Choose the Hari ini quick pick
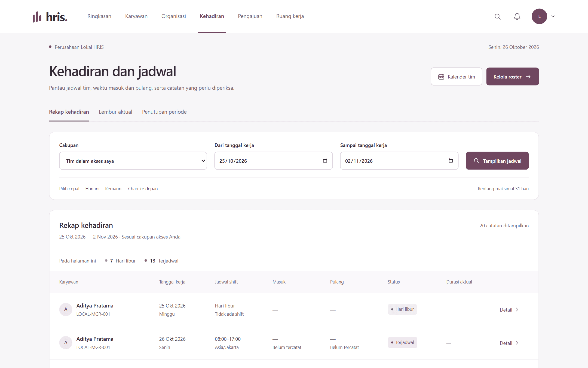This screenshot has height=368, width=588. click(x=92, y=189)
